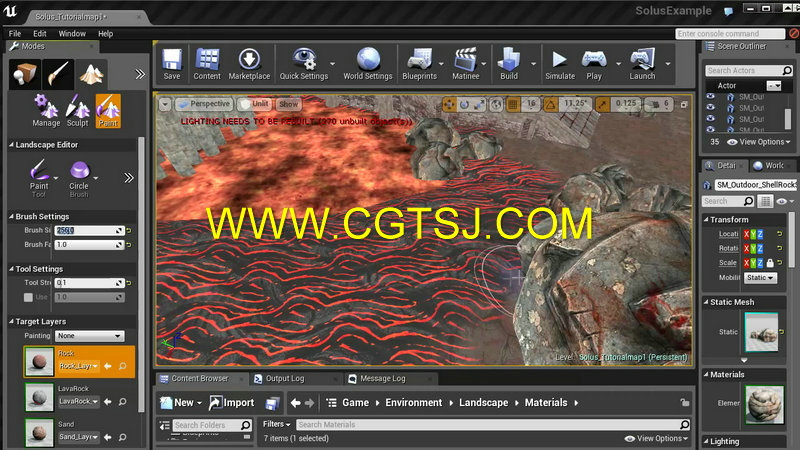Open the LavaRock layer asset dropdown
This screenshot has height=450, width=800.
[x=78, y=402]
